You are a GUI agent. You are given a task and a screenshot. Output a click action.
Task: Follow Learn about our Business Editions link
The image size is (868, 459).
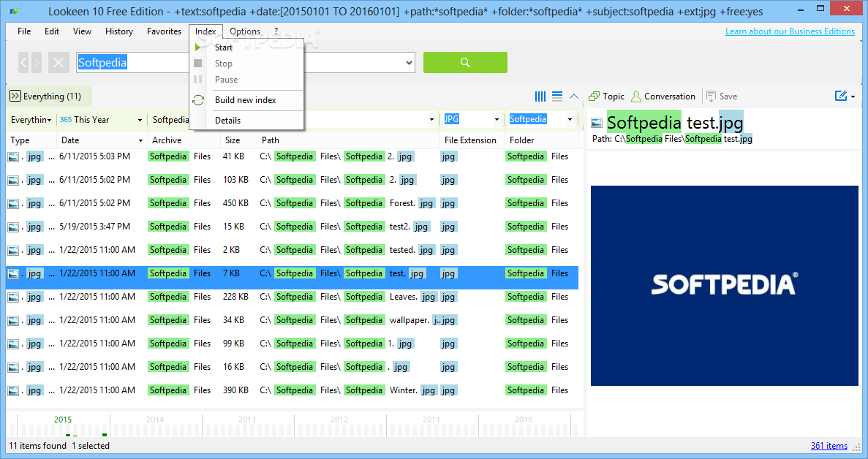pos(790,31)
